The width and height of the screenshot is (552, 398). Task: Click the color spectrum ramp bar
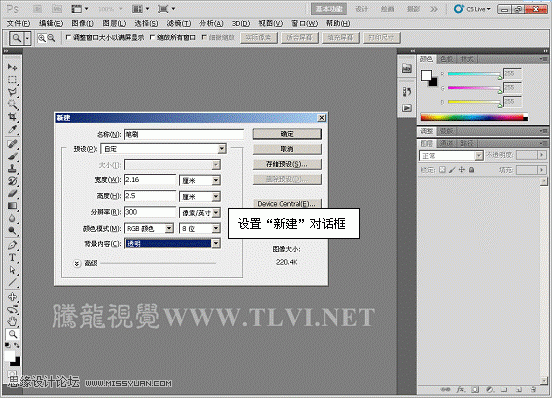pos(474,117)
